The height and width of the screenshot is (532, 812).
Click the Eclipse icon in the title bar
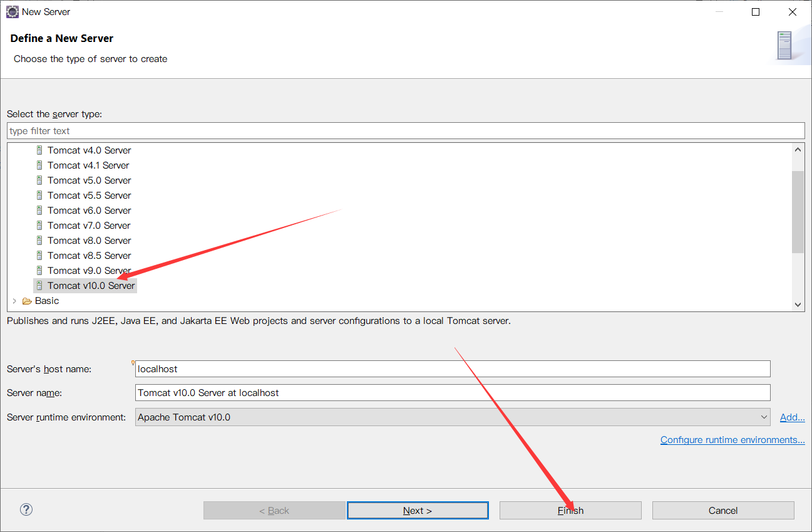point(12,12)
